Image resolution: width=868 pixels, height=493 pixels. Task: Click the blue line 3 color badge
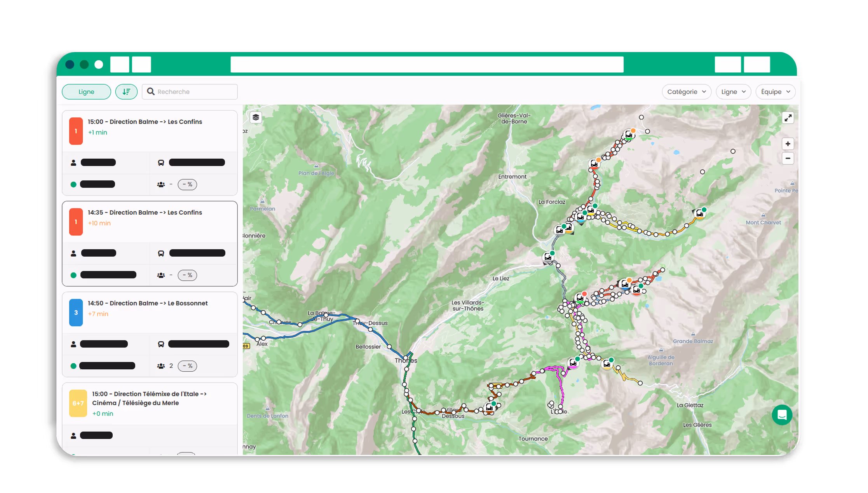(x=76, y=313)
